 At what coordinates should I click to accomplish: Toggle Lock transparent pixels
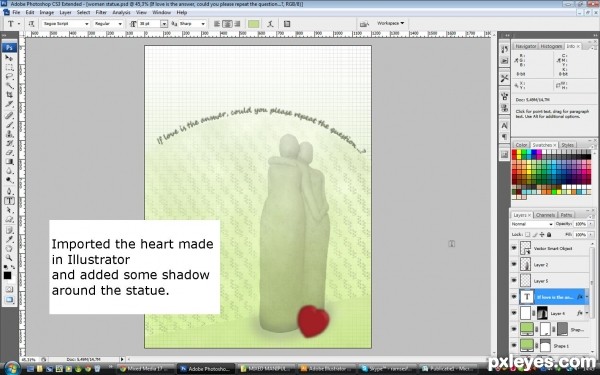click(527, 234)
